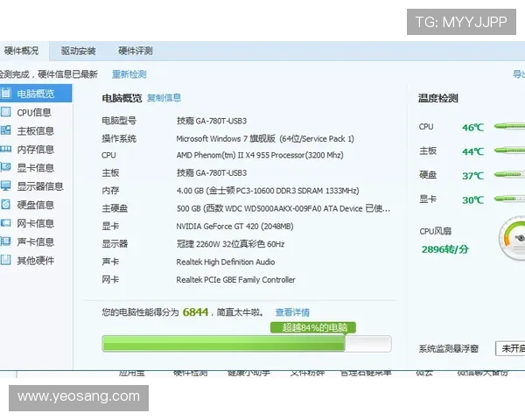Click the 重新检测 re-detect link

[129, 74]
